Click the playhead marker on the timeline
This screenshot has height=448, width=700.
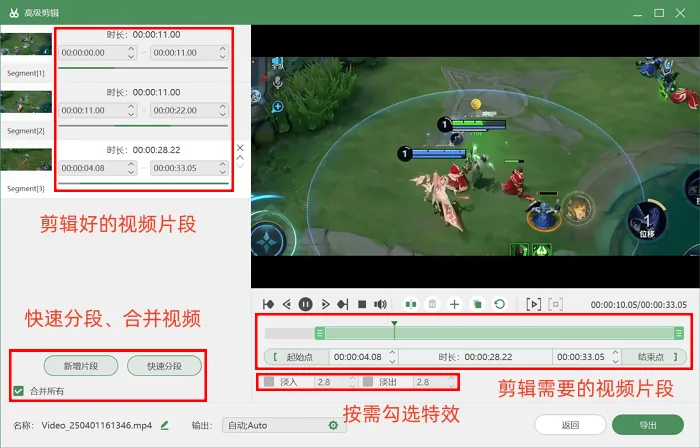[x=394, y=324]
